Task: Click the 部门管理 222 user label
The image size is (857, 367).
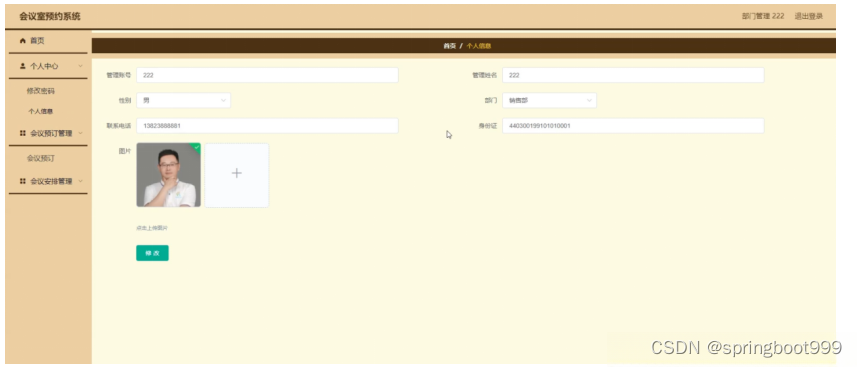Action: tap(763, 16)
